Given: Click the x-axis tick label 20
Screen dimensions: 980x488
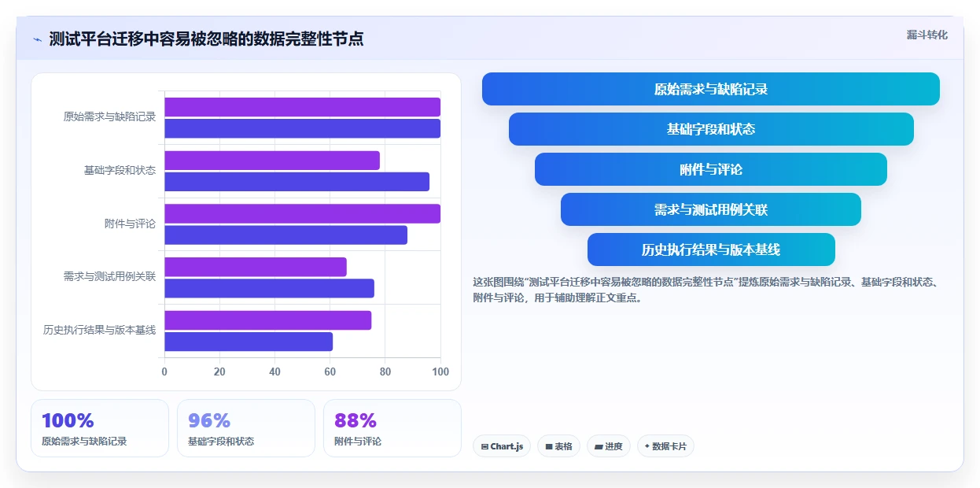Looking at the screenshot, I should coord(219,372).
